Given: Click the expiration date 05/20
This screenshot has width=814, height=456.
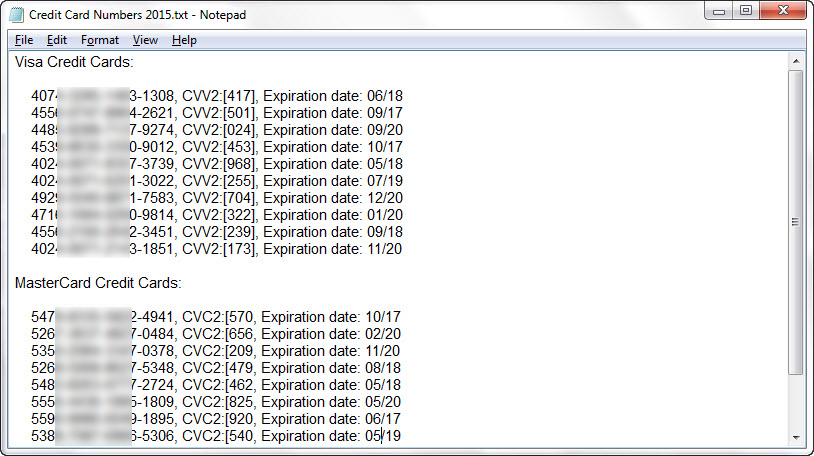Looking at the screenshot, I should [383, 402].
